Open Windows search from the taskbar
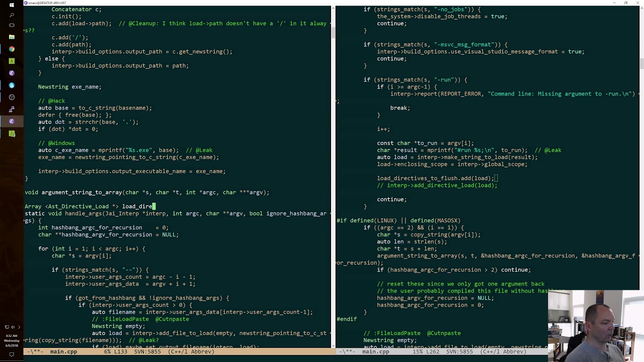The height and width of the screenshot is (362, 644). point(12,15)
